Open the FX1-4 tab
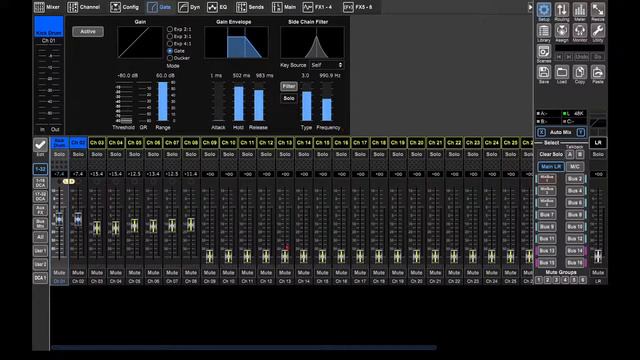 [318, 7]
